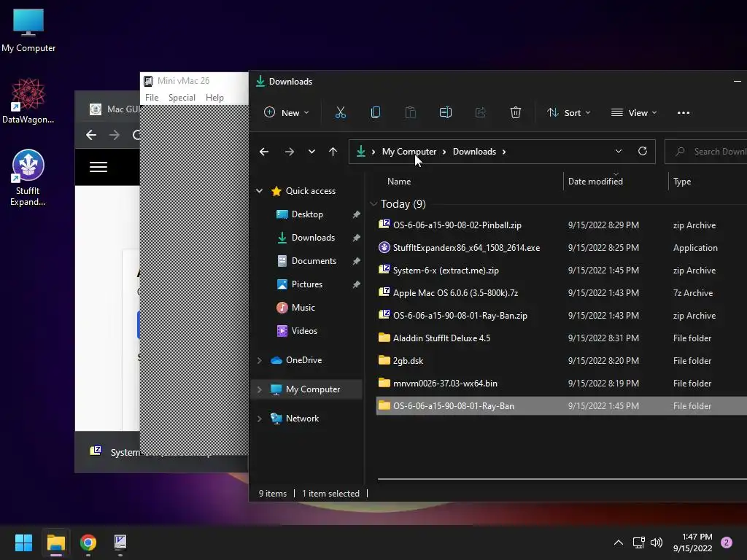Click My Computer in the address breadcrumb

point(409,152)
